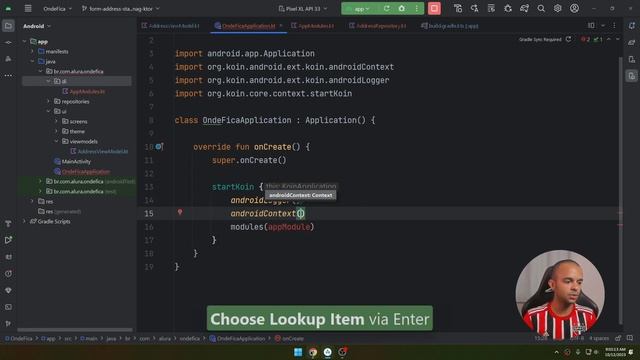Image resolution: width=640 pixels, height=360 pixels.
Task: Open the Run tool window play icon
Action: (x=8, y=240)
